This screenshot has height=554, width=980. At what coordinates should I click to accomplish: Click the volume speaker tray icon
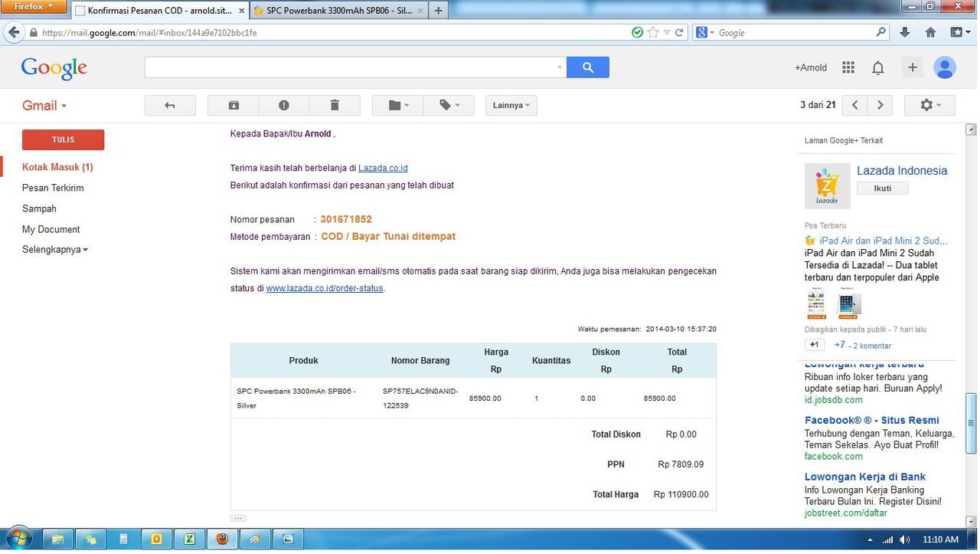[904, 539]
